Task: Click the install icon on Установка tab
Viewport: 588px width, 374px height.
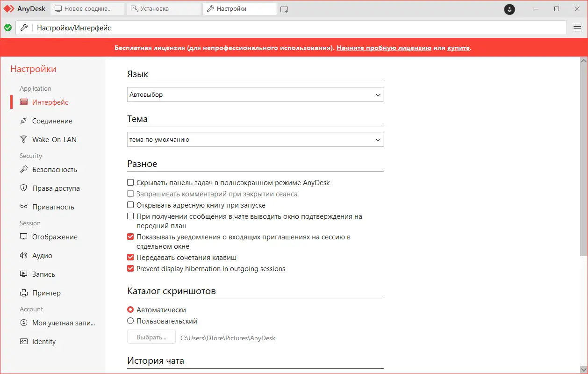Action: coord(134,8)
